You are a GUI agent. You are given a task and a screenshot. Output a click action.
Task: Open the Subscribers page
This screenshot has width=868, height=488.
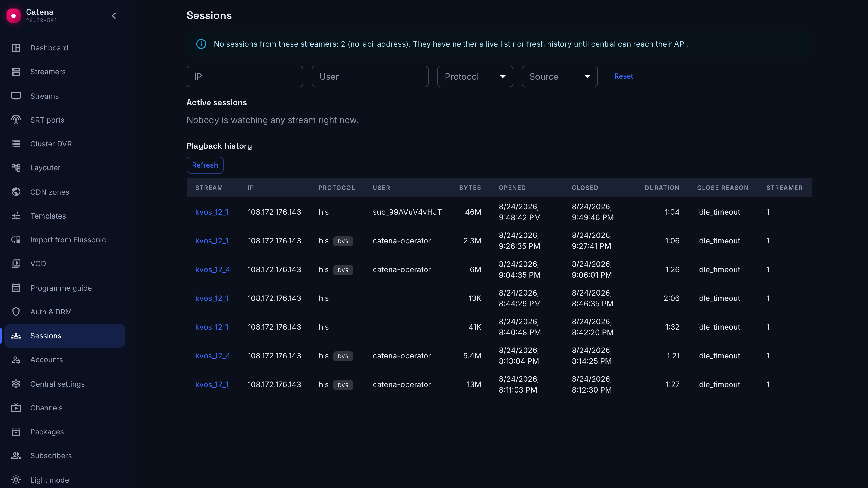65,456
